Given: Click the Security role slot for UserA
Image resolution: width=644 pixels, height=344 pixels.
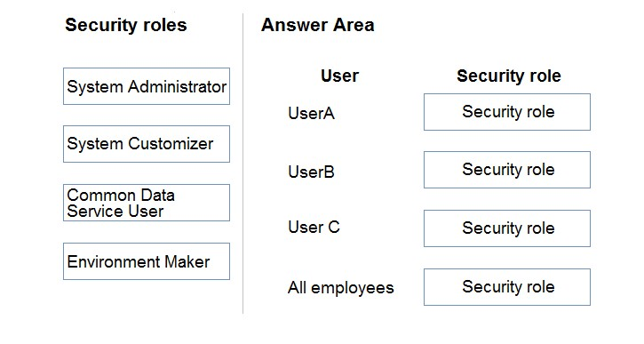Looking at the screenshot, I should [x=507, y=112].
